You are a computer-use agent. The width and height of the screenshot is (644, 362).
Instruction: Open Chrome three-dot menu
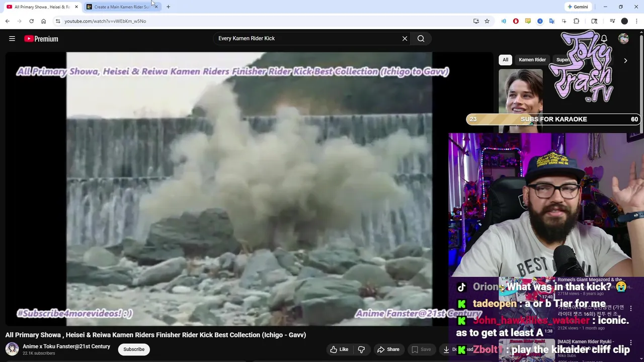(x=637, y=21)
